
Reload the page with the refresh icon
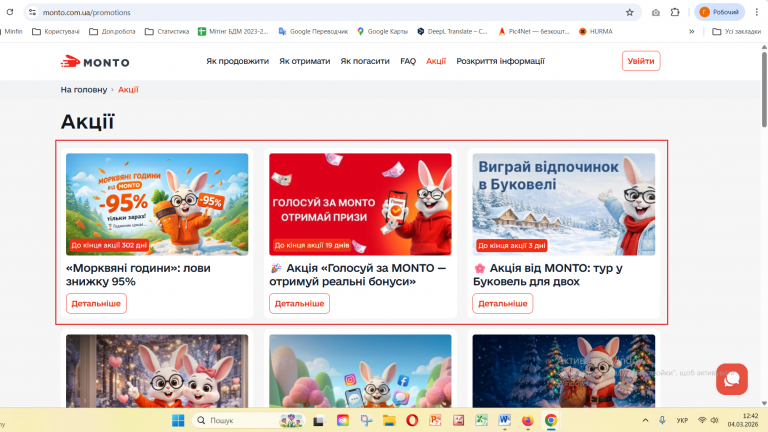point(10,12)
